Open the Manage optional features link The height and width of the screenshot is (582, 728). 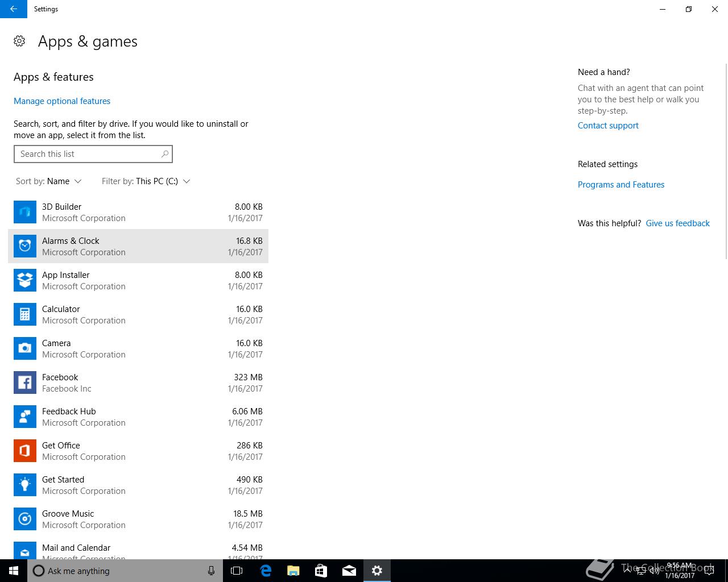coord(62,101)
